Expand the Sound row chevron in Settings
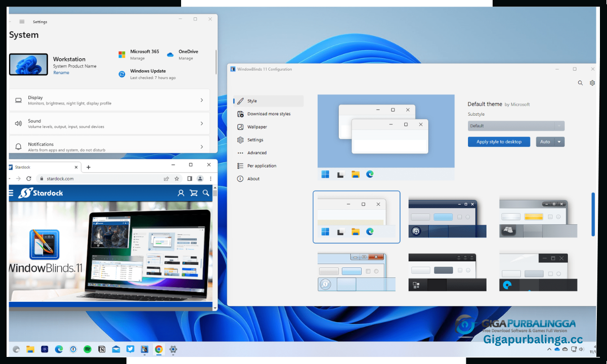The image size is (607, 364). (x=202, y=123)
